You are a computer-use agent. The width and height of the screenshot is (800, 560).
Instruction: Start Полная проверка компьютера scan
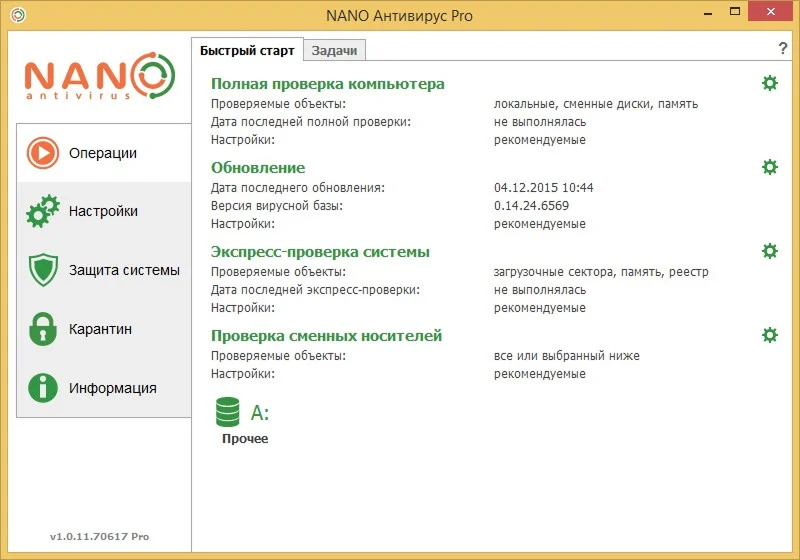coord(327,84)
